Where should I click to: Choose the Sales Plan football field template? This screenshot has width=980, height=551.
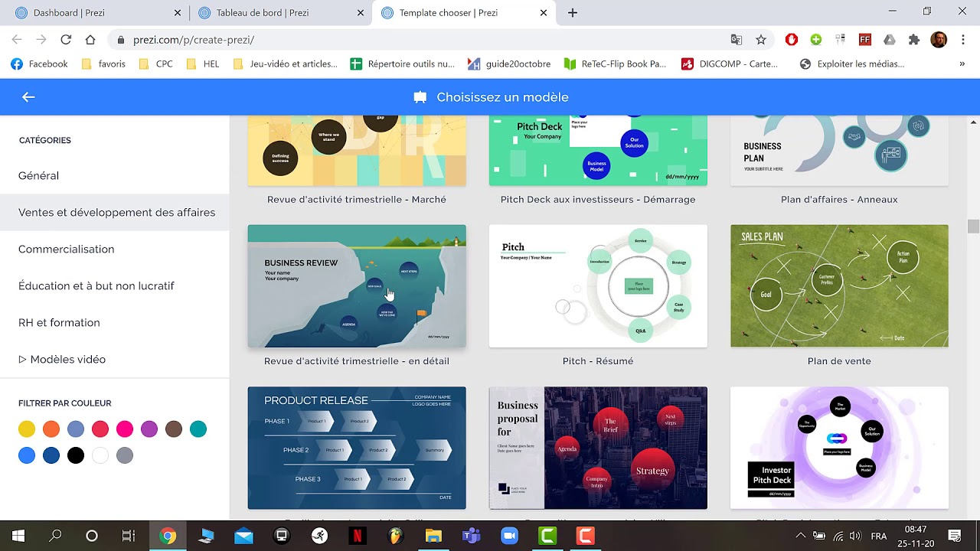point(839,286)
